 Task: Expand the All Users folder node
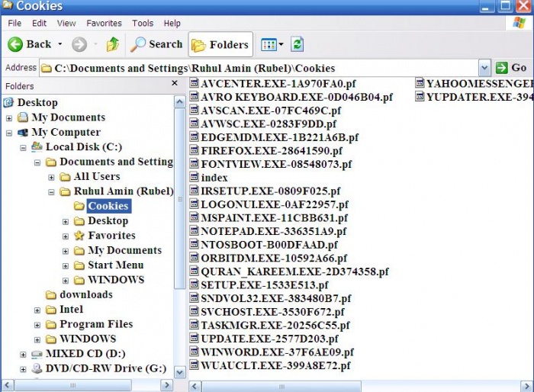[51, 177]
